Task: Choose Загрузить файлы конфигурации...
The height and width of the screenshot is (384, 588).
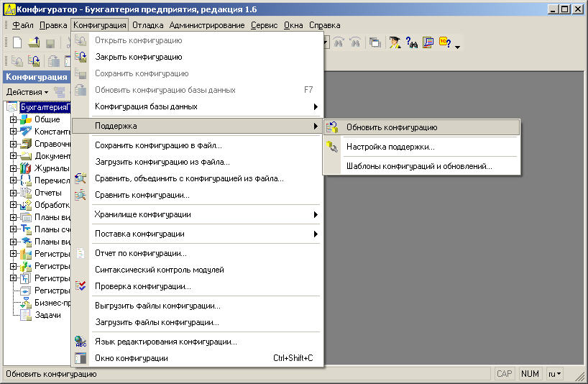Action: click(197, 322)
